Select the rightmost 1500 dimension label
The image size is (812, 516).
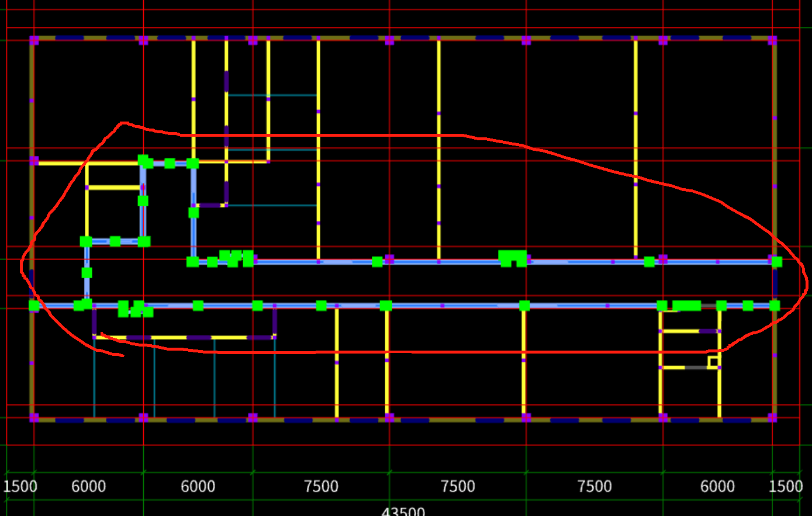point(786,486)
